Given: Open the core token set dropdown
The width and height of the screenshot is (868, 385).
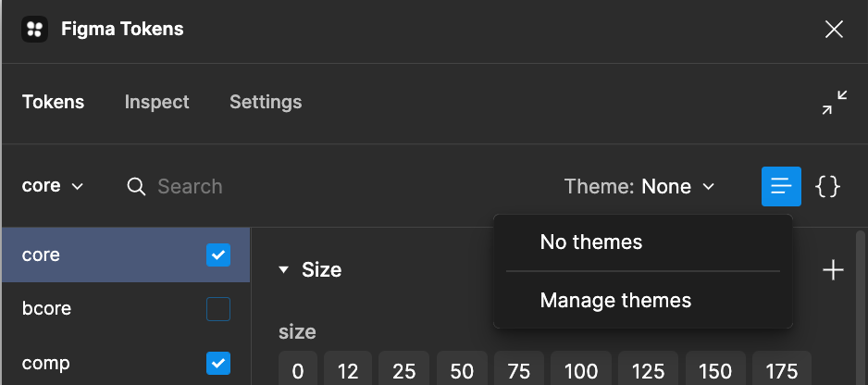Looking at the screenshot, I should [53, 186].
